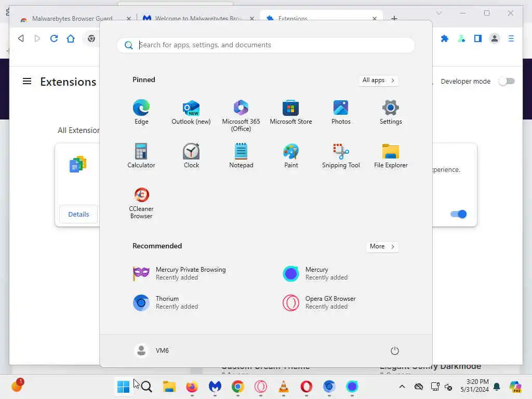The image size is (532, 399).
Task: Go back in the browser
Action: coord(21,38)
